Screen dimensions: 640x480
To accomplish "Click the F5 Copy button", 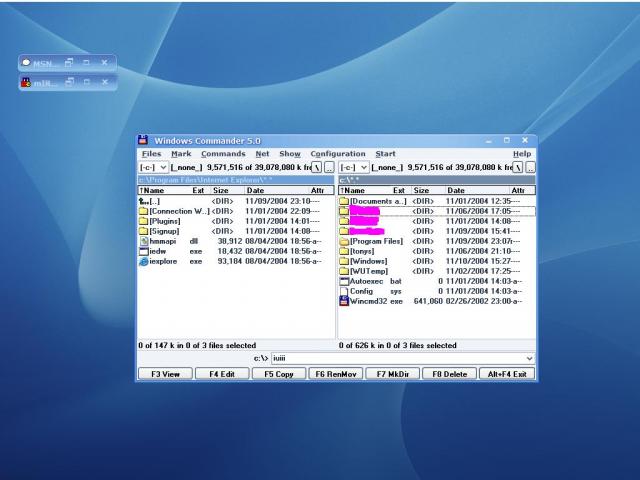I will (x=279, y=374).
